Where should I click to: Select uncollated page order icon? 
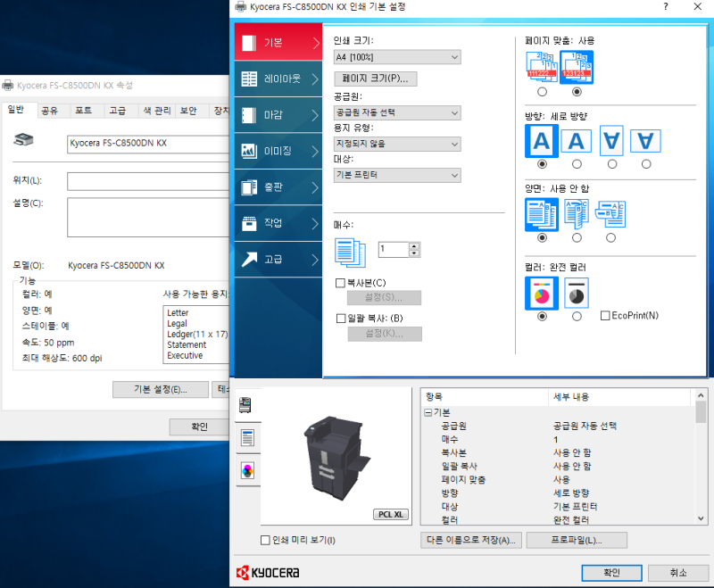coord(542,67)
